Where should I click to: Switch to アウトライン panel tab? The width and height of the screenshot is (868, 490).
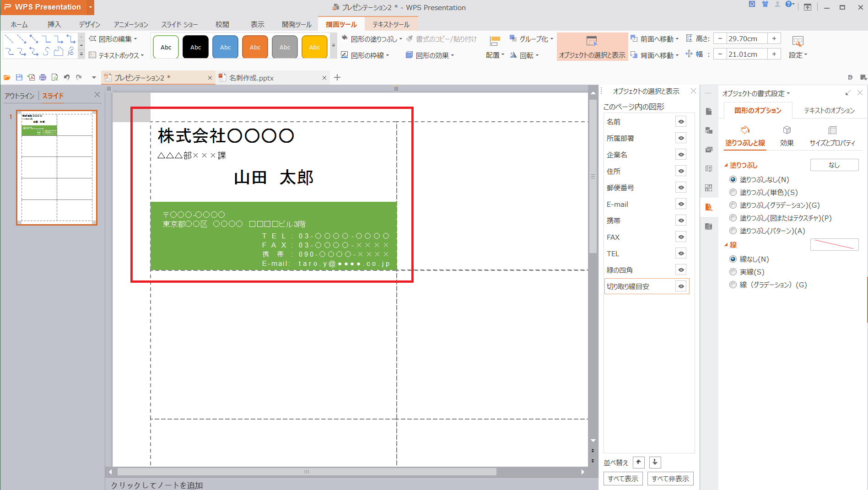(x=20, y=96)
